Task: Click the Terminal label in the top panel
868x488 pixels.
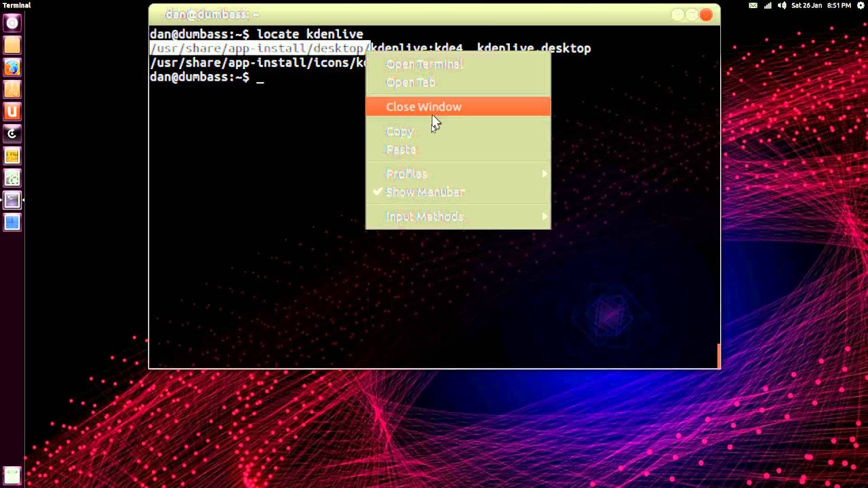Action: 16,5
